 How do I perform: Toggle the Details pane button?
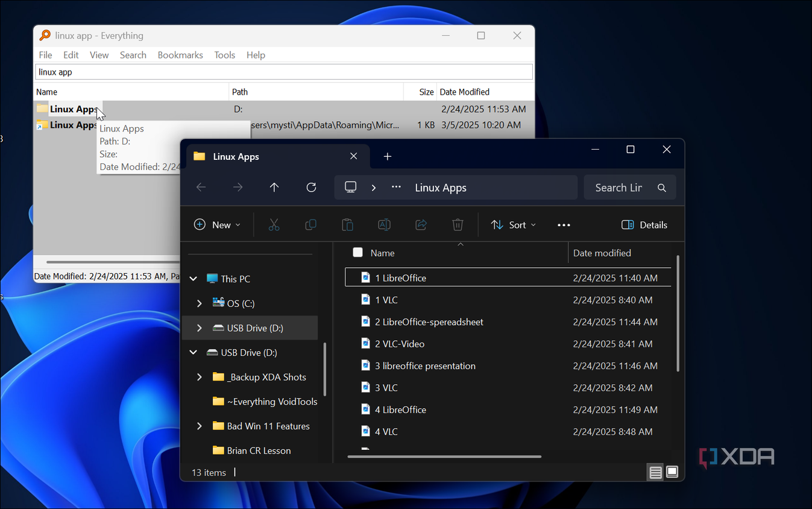click(644, 225)
